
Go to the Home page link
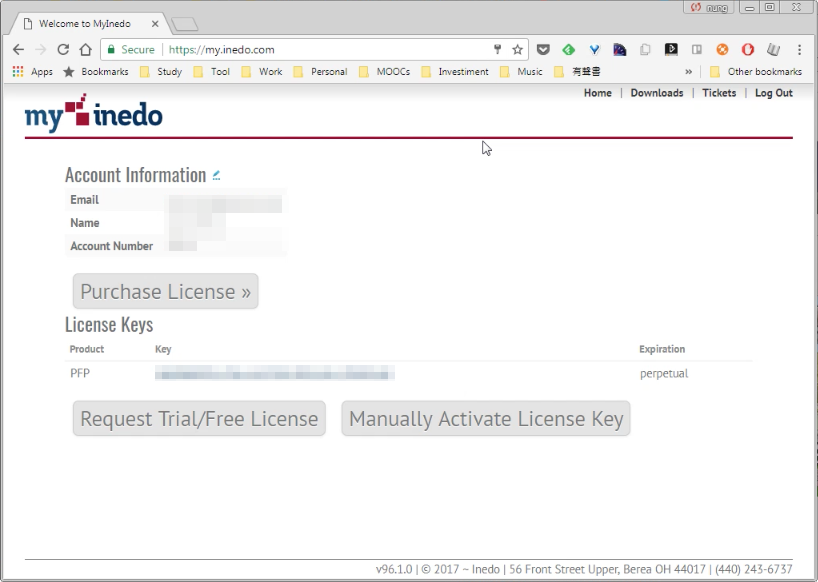[597, 93]
